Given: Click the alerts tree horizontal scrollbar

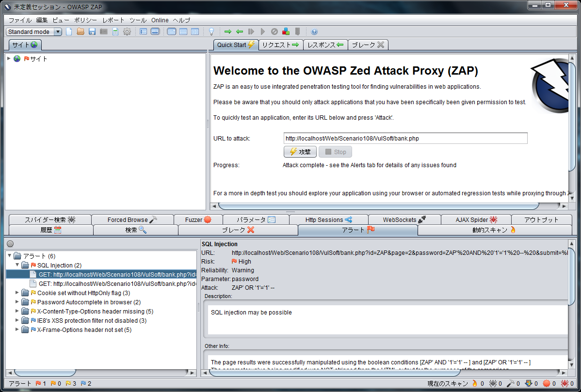Looking at the screenshot, I should pyautogui.click(x=45, y=373).
